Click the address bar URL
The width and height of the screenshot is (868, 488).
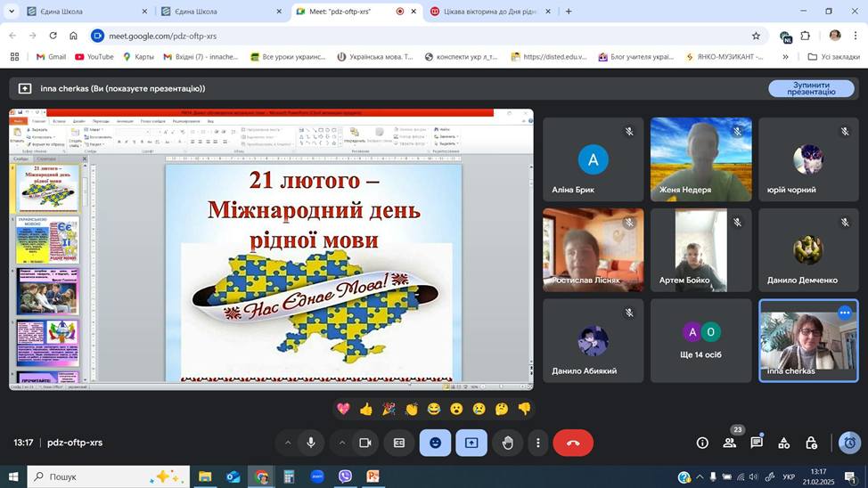click(163, 36)
